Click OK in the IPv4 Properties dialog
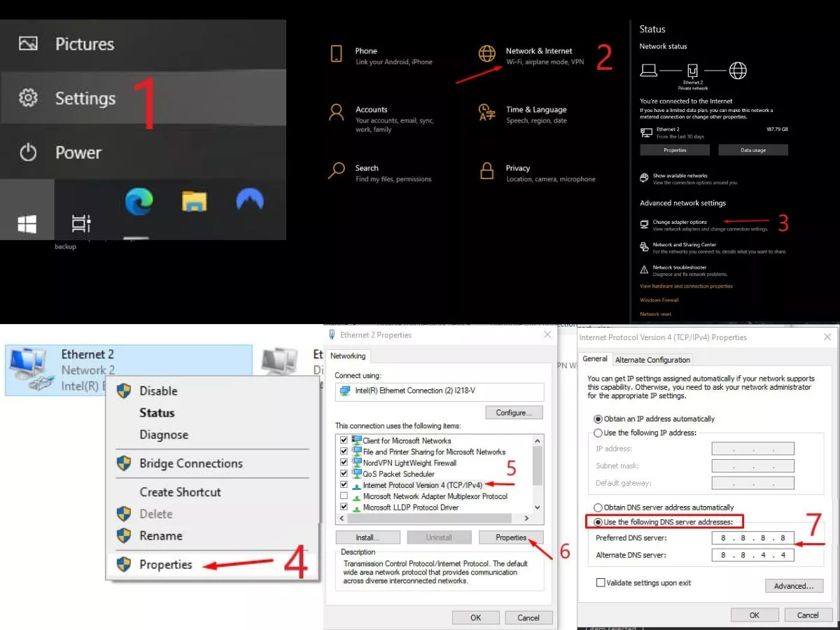Viewport: 840px width, 630px height. coord(755,615)
